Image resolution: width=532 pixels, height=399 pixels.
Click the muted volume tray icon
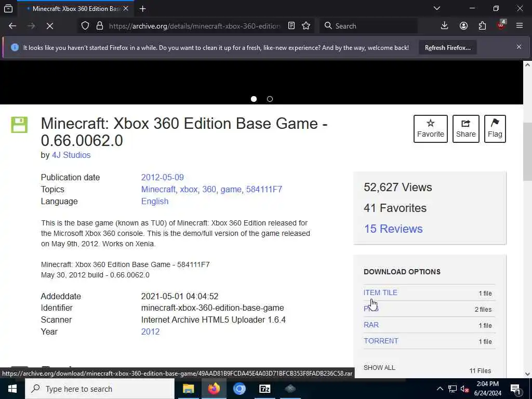click(465, 389)
